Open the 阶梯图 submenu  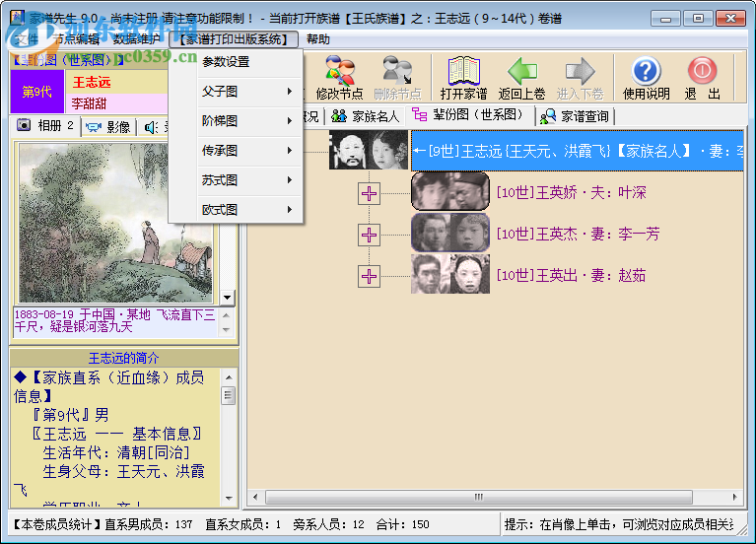point(236,121)
